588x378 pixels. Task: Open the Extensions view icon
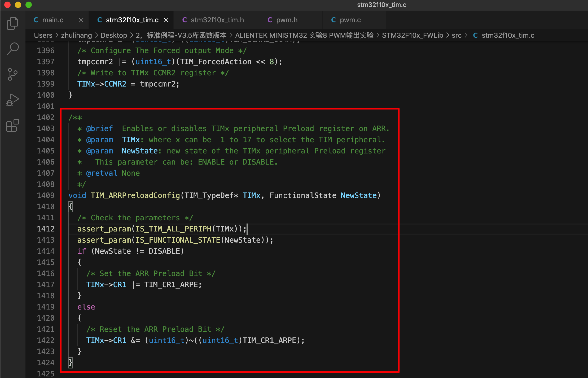12,125
